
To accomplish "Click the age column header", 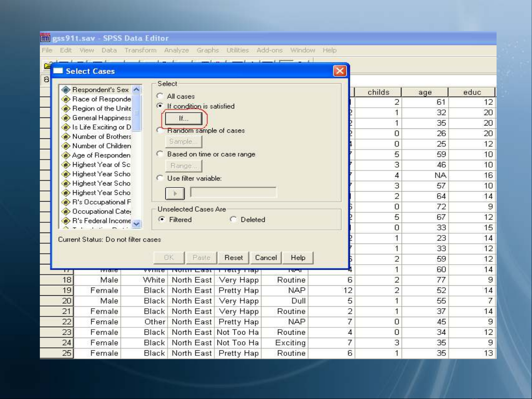I will [x=425, y=92].
